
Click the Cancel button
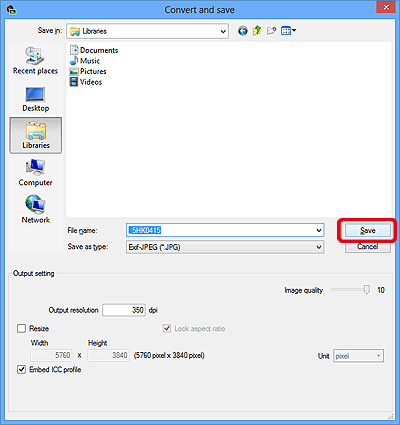click(x=367, y=247)
